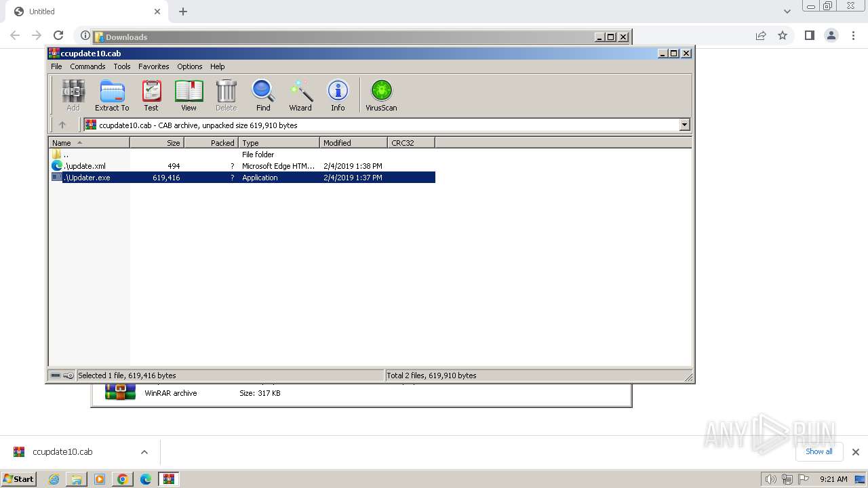Click the update.xml modified date

(x=353, y=166)
